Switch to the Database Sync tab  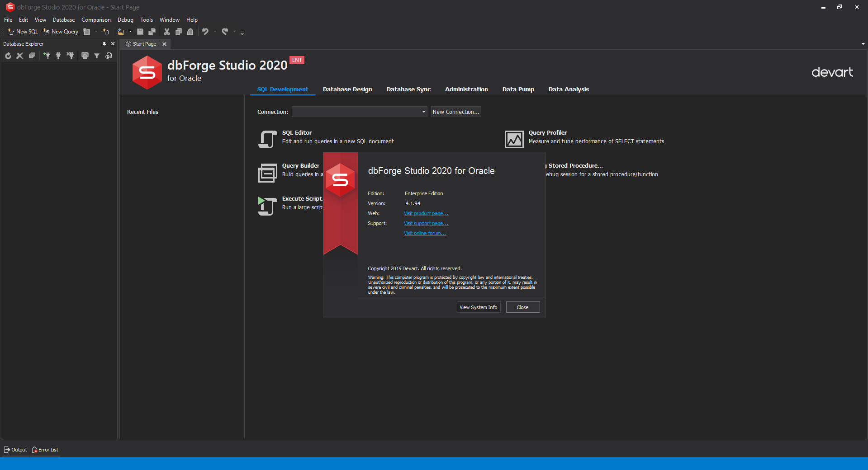click(408, 89)
